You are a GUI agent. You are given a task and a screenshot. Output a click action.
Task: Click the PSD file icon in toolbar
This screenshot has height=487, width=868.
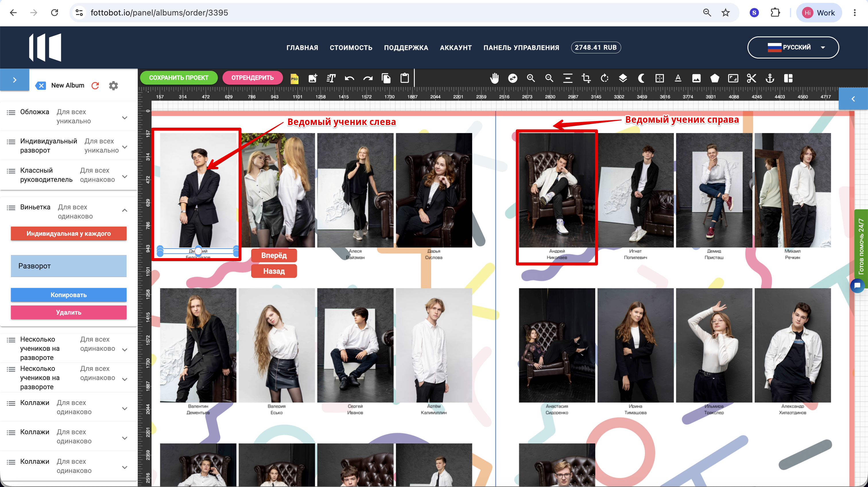tap(294, 79)
